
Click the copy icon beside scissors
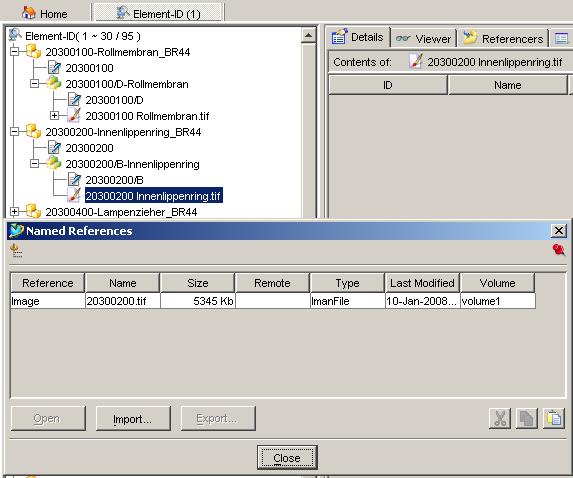click(x=527, y=418)
